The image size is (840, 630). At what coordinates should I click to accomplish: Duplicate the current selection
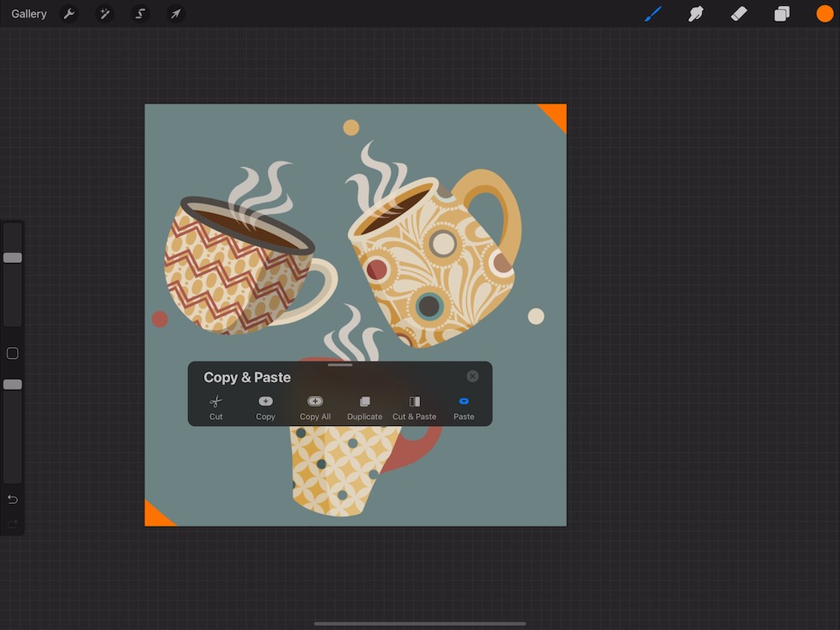(x=365, y=407)
